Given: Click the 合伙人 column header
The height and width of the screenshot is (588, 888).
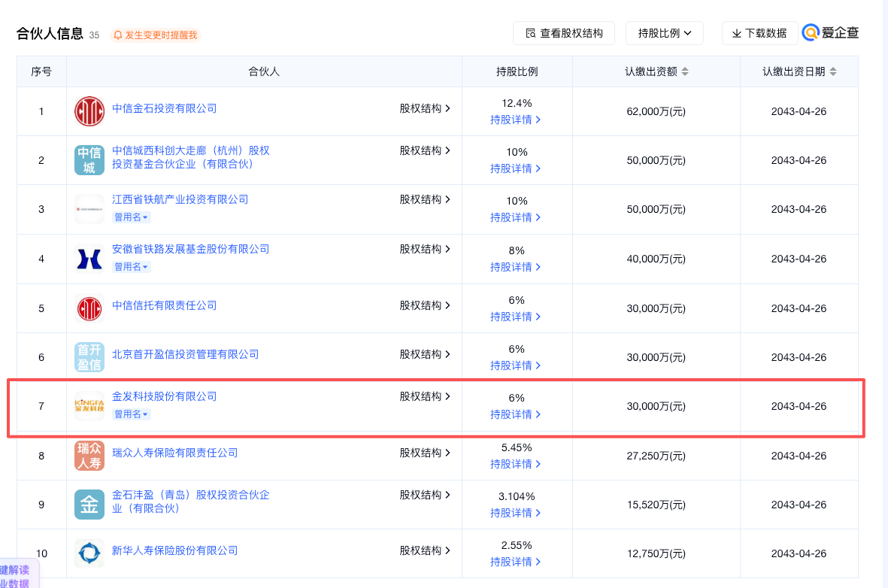Looking at the screenshot, I should click(x=264, y=71).
